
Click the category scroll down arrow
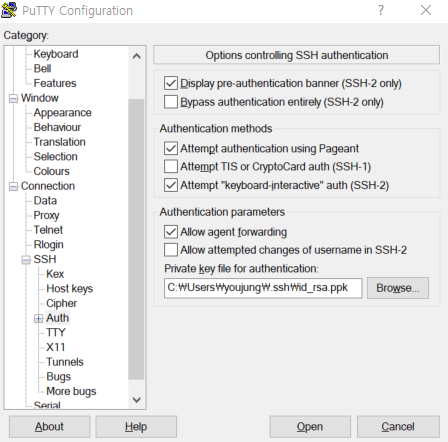pos(136,399)
